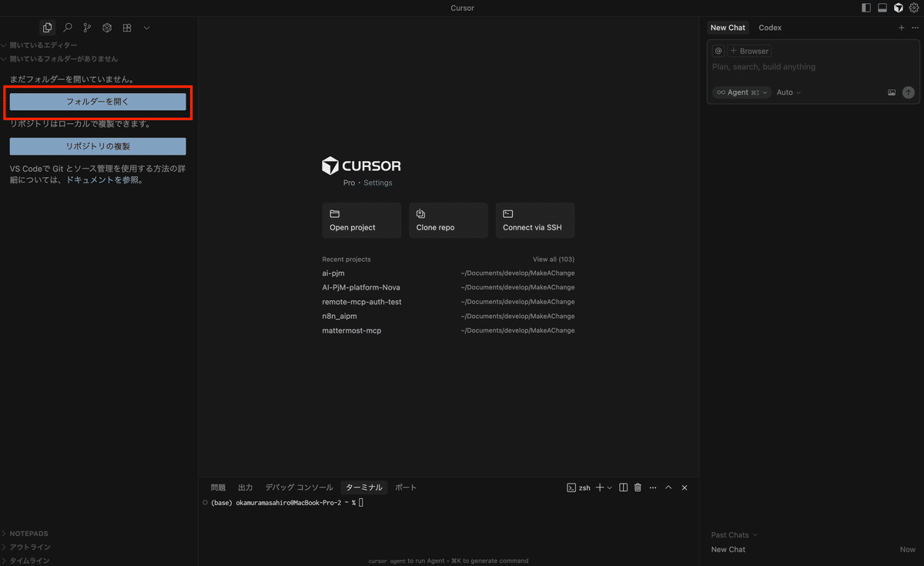Attach an image with picture icon
This screenshot has width=924, height=566.
coord(892,92)
